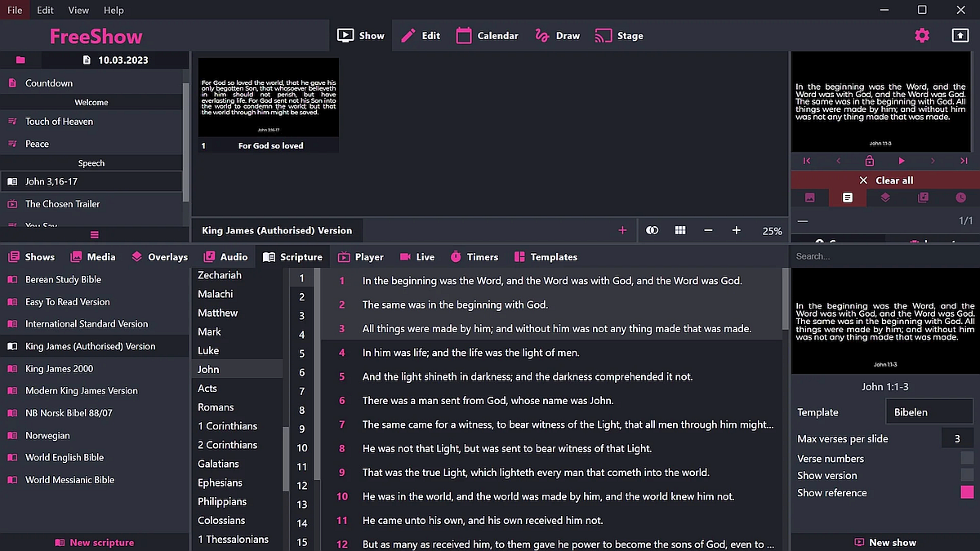Collapse output slide info with dash icon

803,221
